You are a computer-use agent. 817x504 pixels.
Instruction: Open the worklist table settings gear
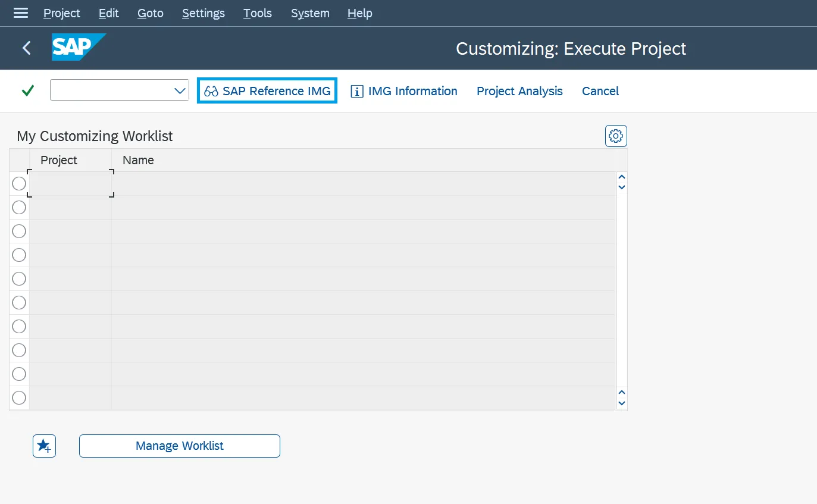tap(615, 136)
